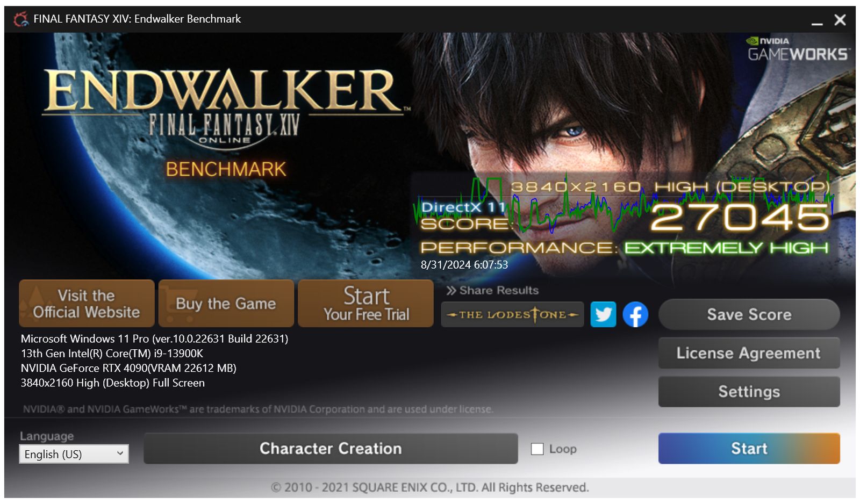The image size is (860, 504).
Task: Click the Microsoft Windows 11 Pro line
Action: tap(154, 339)
